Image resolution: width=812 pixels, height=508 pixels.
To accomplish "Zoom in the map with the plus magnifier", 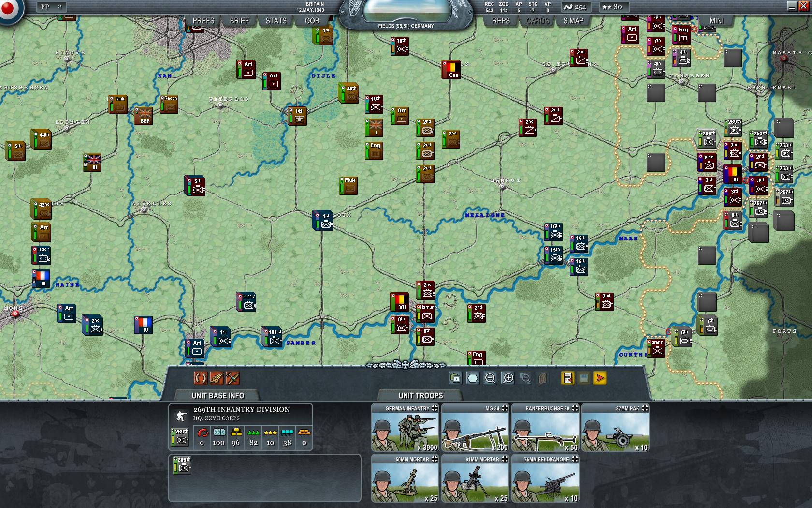I will (508, 378).
